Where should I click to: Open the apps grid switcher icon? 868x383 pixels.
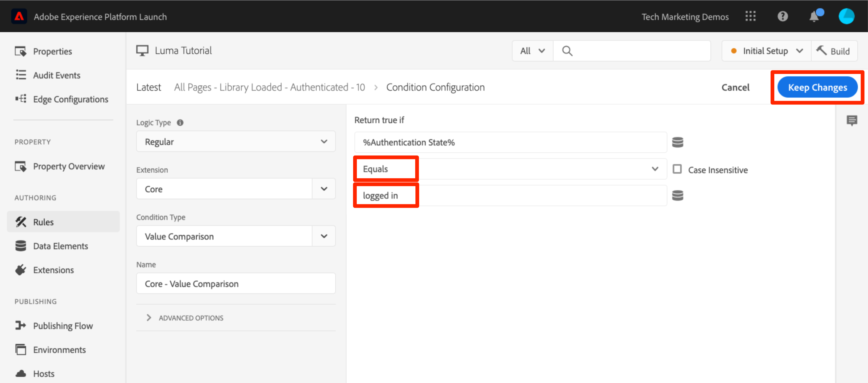(x=750, y=16)
